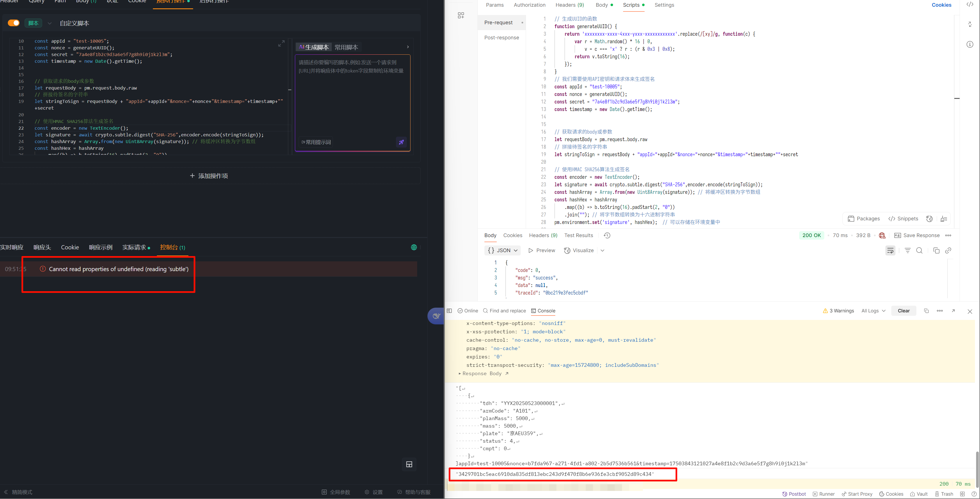Toggle the custom script enable switch
This screenshot has width=980, height=499.
14,23
